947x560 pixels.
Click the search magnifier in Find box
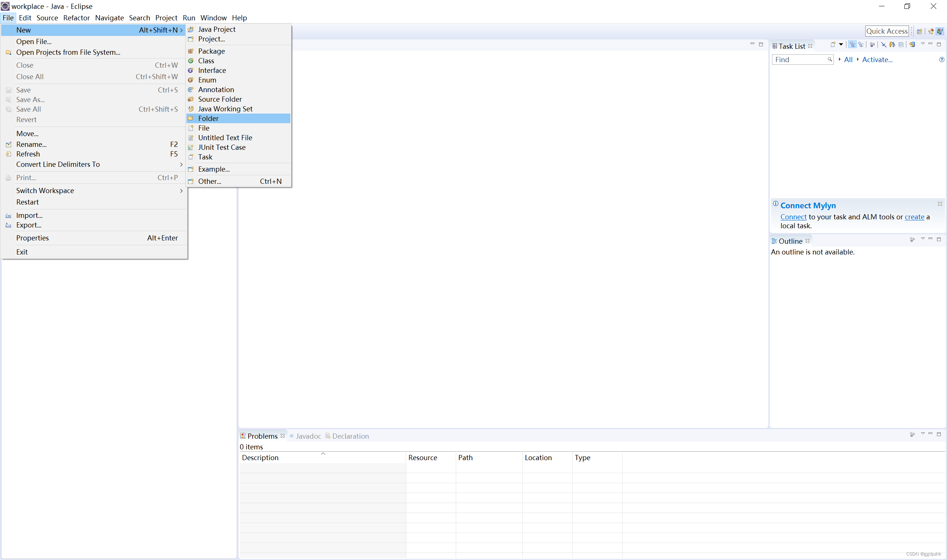[x=829, y=60]
